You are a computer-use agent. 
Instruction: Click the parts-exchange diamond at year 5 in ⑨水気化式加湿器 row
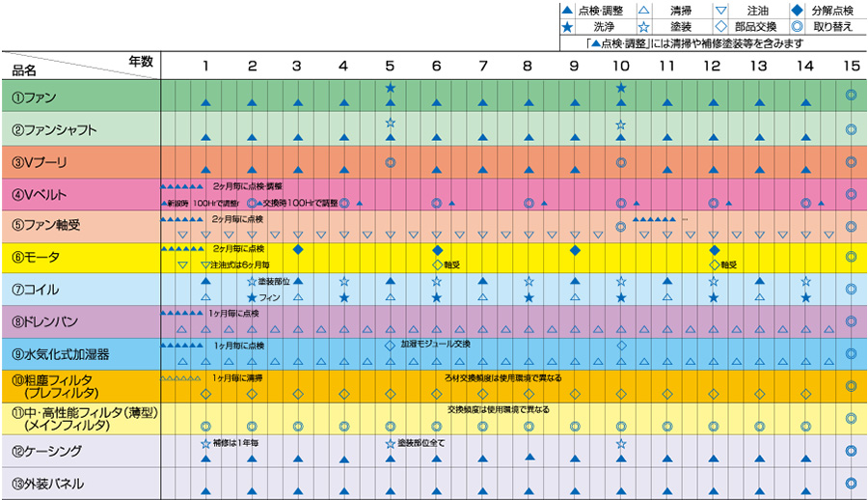coord(391,346)
